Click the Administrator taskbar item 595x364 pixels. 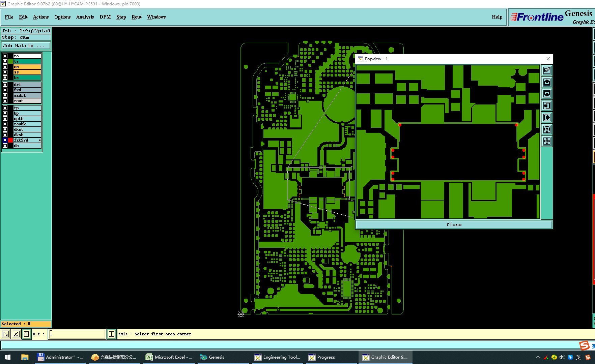61,357
